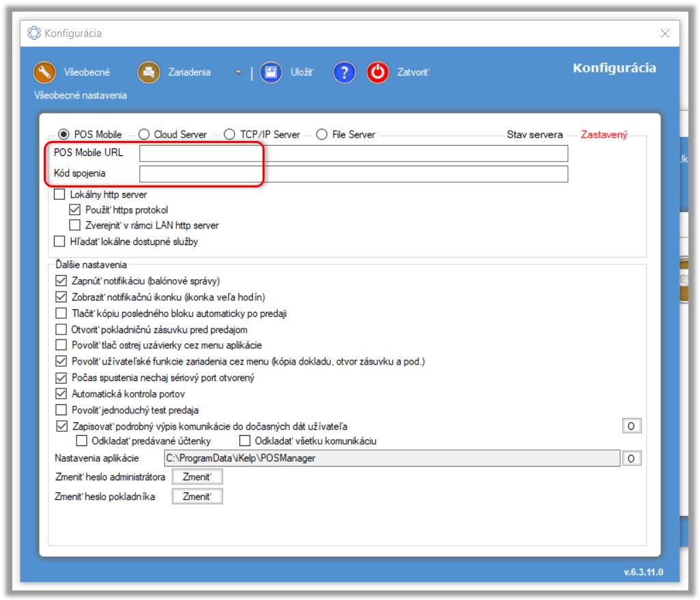Click the Zariadenia printer icon
700x600 pixels.
[x=148, y=72]
